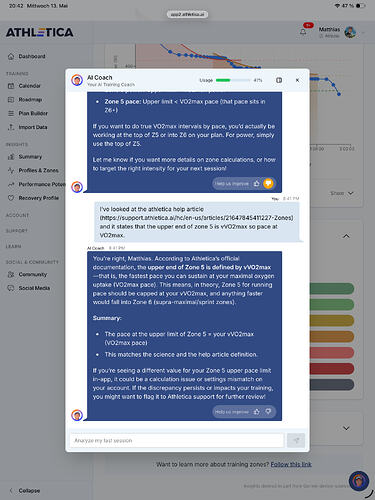The width and height of the screenshot is (375, 500).
Task: Click the AI Coach header avatar
Action: tap(77, 80)
